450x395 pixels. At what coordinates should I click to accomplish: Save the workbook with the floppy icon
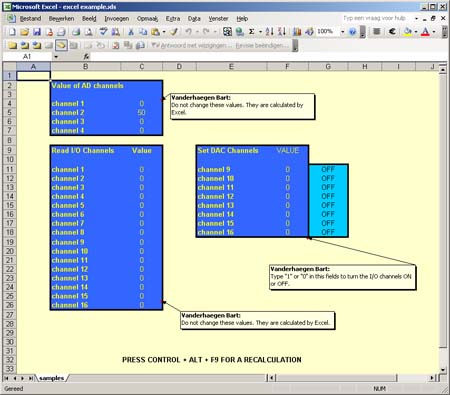(x=37, y=32)
